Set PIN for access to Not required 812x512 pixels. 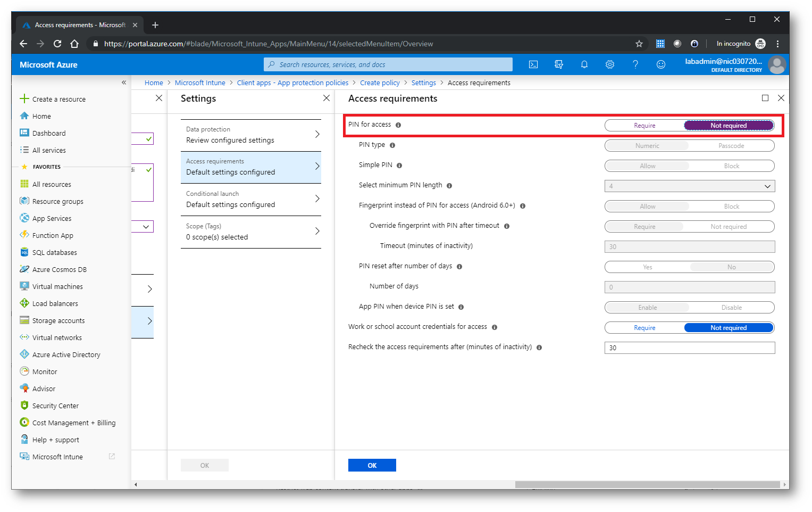(729, 126)
